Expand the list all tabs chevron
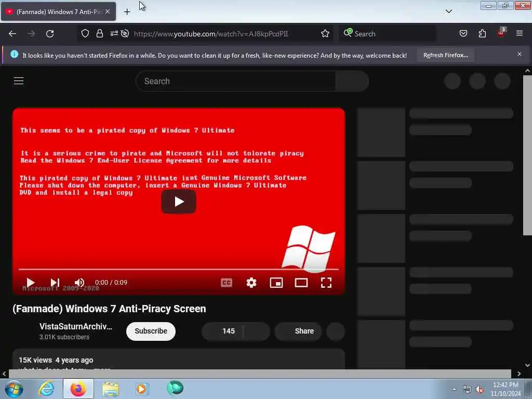Viewport: 532px width, 399px height. coord(448,11)
